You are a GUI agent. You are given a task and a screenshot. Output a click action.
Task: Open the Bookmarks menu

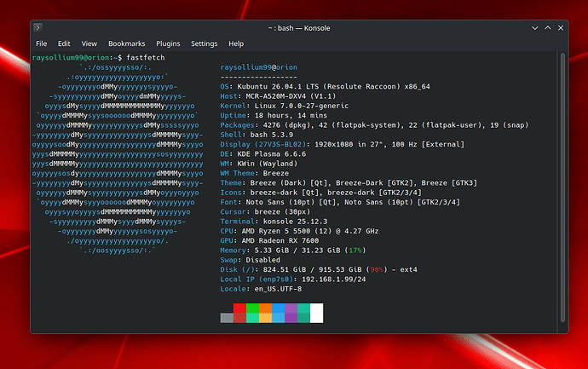127,43
